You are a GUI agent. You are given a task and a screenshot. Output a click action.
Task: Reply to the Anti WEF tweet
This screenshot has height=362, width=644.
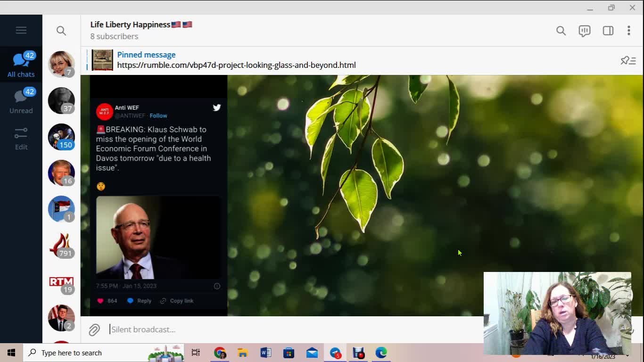click(139, 301)
